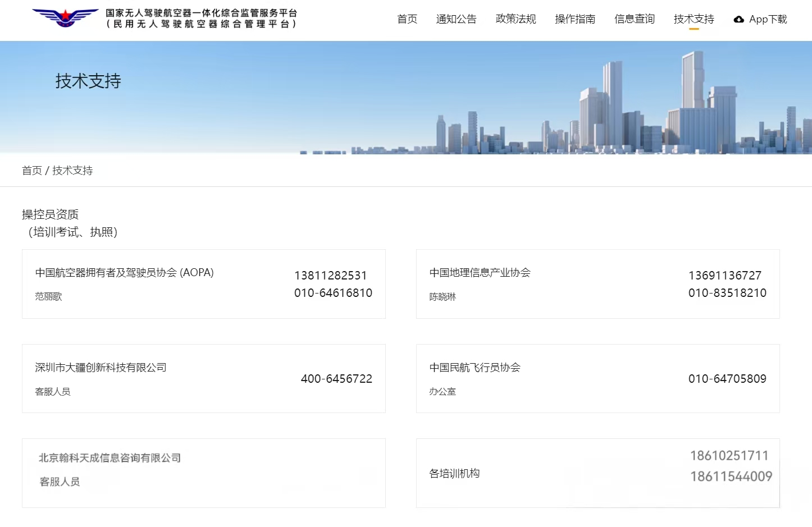
Task: Open the 首页 navigation menu item
Action: tap(407, 19)
